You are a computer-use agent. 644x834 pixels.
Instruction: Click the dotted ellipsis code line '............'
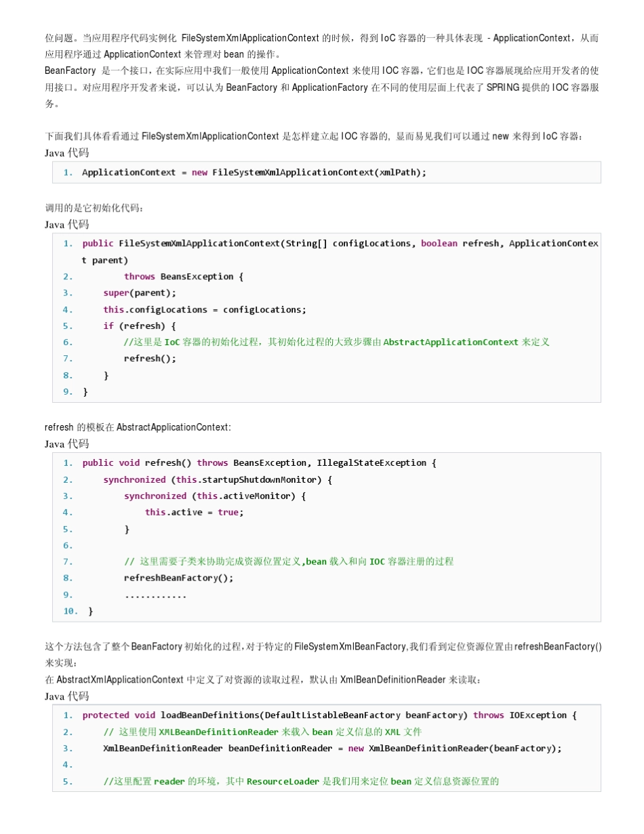[x=155, y=595]
